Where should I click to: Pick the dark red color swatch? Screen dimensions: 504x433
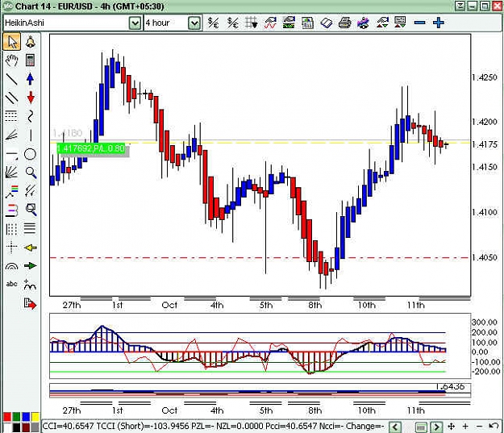[x=26, y=427]
